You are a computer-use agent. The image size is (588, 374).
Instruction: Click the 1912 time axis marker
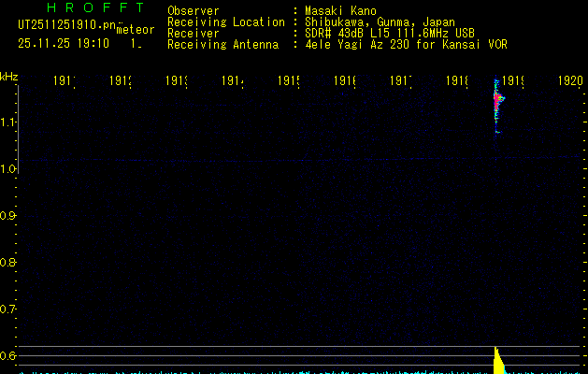[x=120, y=81]
